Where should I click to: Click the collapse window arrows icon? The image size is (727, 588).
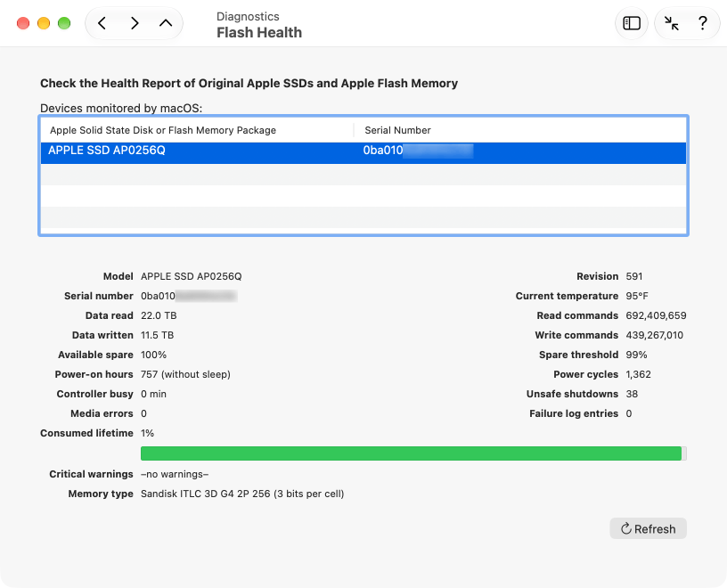click(x=671, y=23)
